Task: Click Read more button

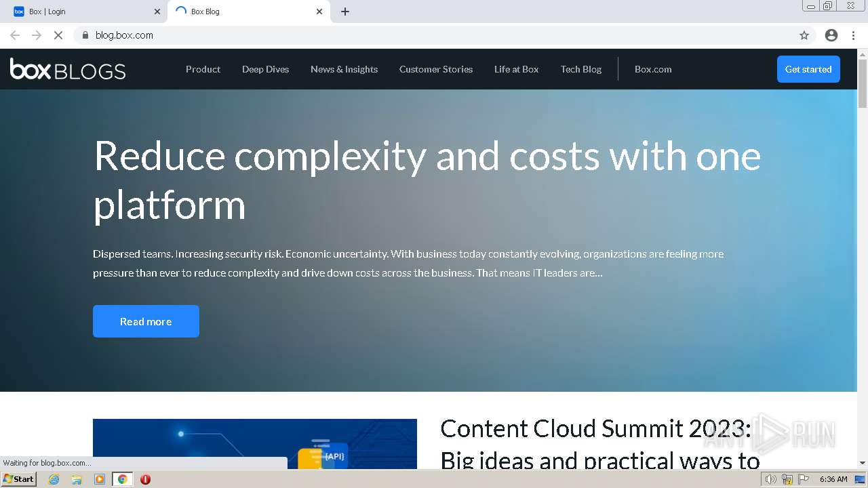Action: tap(146, 321)
